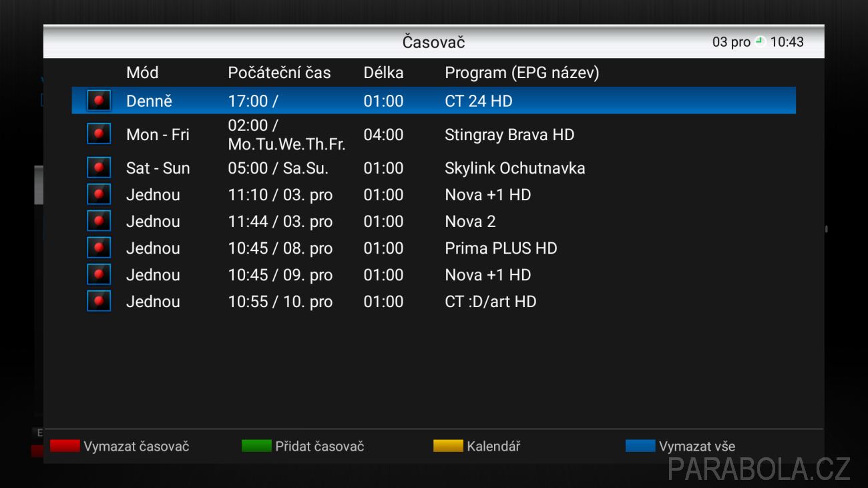The image size is (868, 488).
Task: Click start time 11:44 / 03. pro
Action: point(280,222)
